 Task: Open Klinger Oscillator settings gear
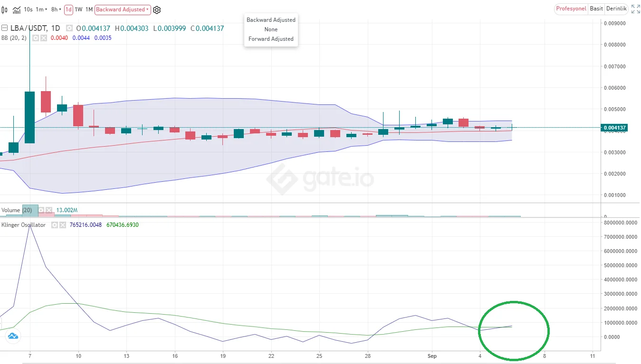tap(55, 225)
